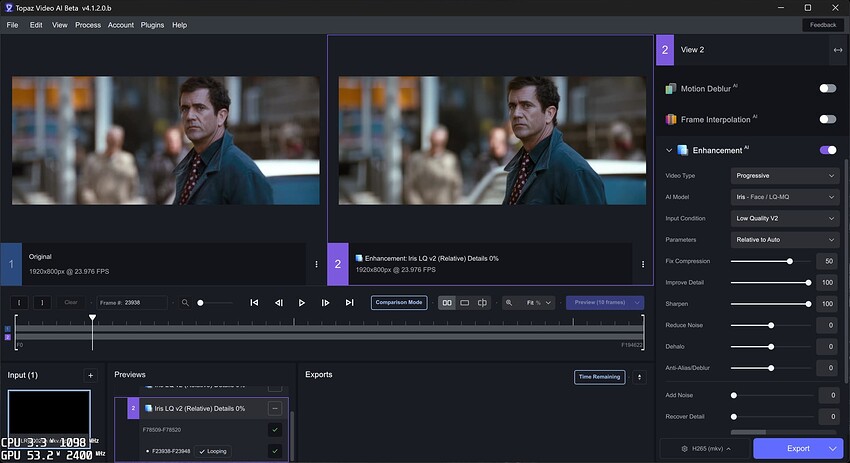Jump to the last frame
Viewport: 850px width, 463px height.
[349, 302]
